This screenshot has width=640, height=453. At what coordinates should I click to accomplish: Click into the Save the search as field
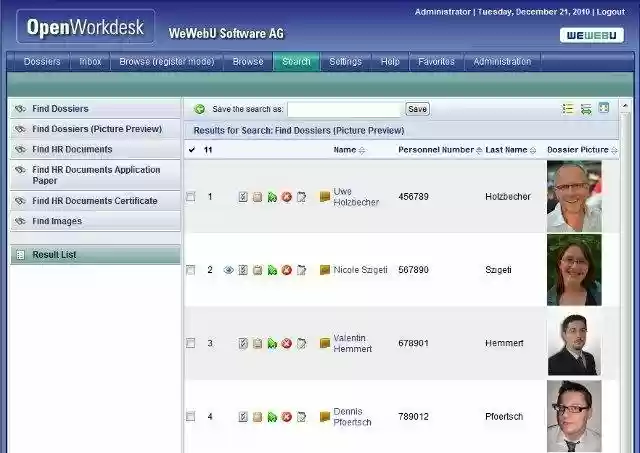click(x=345, y=109)
